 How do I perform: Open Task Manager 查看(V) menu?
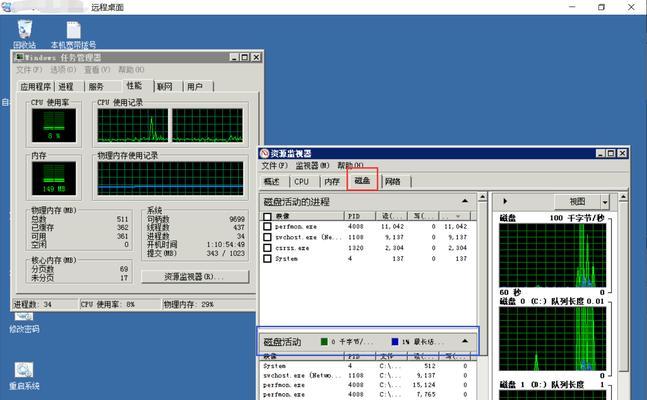(97, 70)
